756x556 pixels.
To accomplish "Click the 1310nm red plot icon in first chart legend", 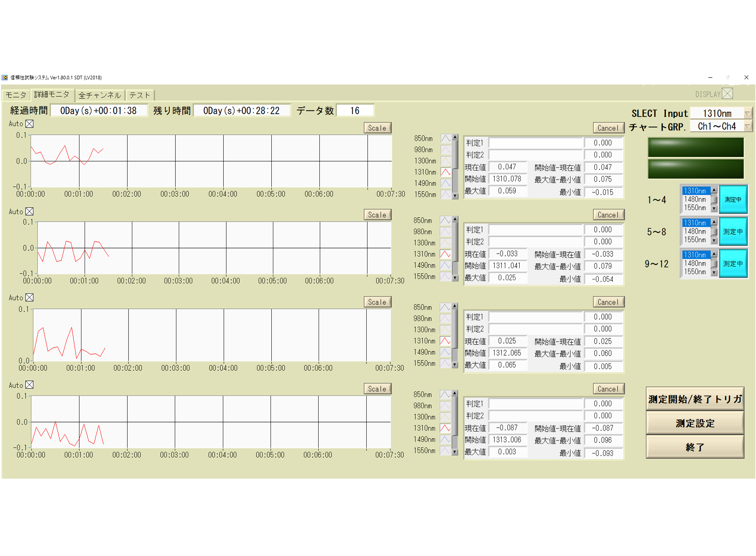I will [446, 172].
